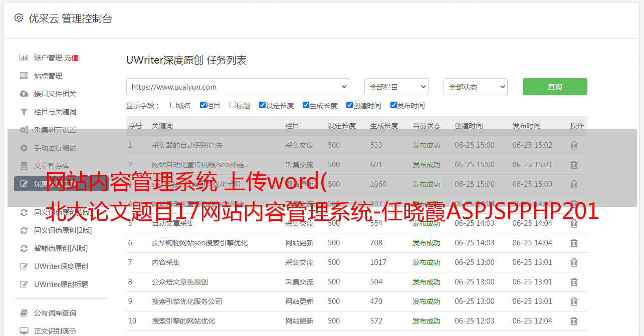
Task: Uncheck the 栏目 display field checkbox
Action: pyautogui.click(x=203, y=105)
